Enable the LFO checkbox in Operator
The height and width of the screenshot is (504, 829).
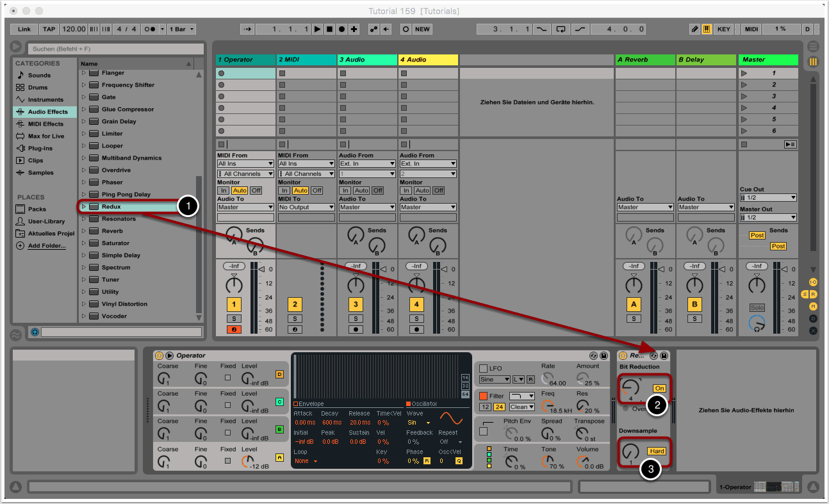(x=484, y=368)
